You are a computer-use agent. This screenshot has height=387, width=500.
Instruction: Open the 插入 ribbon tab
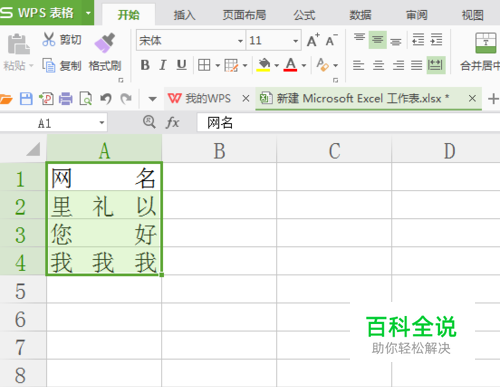(x=184, y=15)
